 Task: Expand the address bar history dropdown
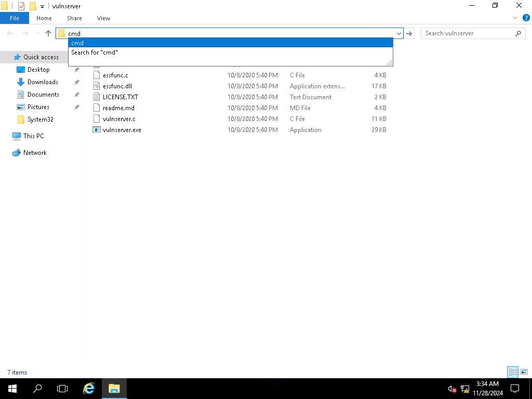[399, 33]
